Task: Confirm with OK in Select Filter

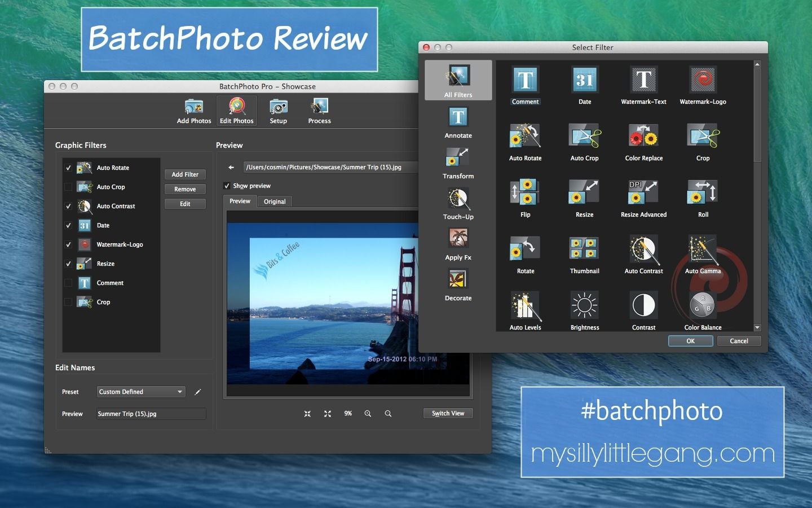Action: [x=691, y=341]
